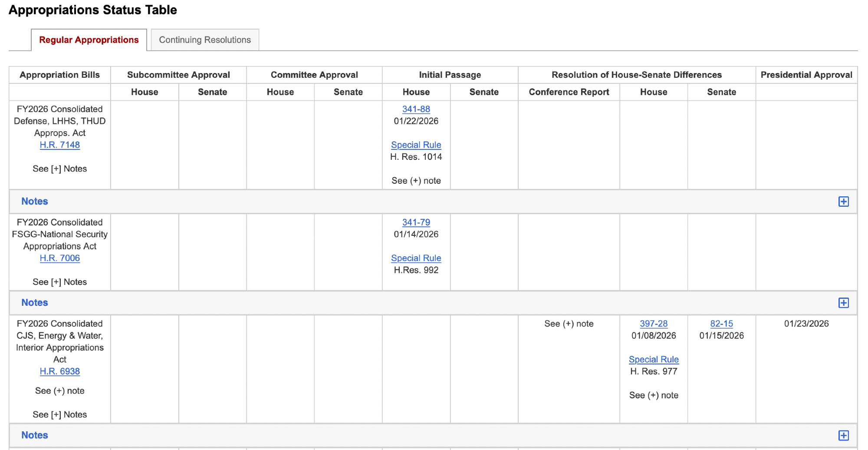The image size is (868, 450).
Task: Open Notes section below Defense, LHHS, THUD row
Action: [x=35, y=202]
